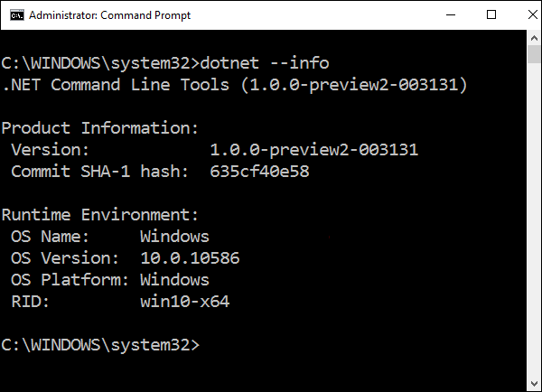Screen dimensions: 542x392
Task: Click the vertical scrollbar track
Action: click(x=533, y=226)
